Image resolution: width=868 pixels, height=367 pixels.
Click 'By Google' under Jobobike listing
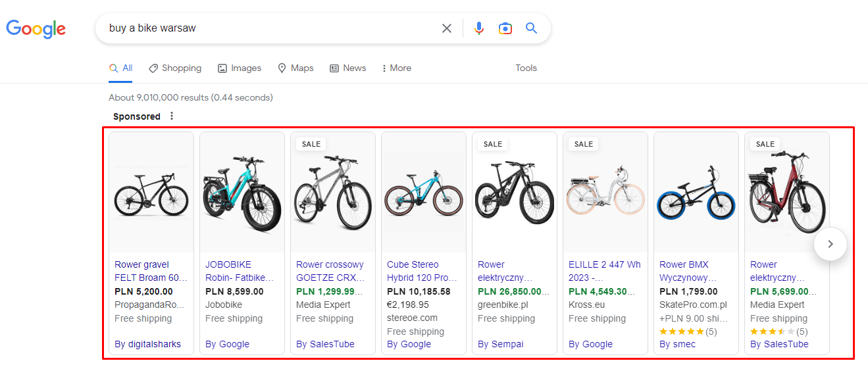[227, 344]
